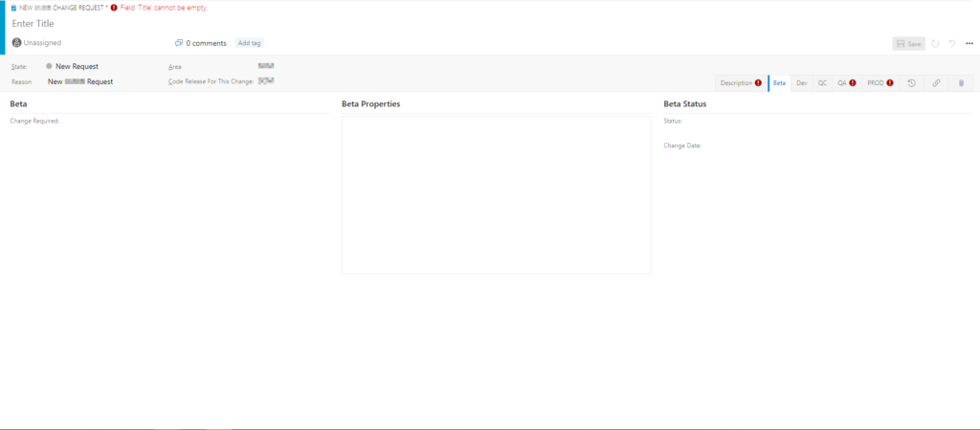Open the History tab icon
Image resolution: width=980 pixels, height=430 pixels.
pyautogui.click(x=911, y=83)
